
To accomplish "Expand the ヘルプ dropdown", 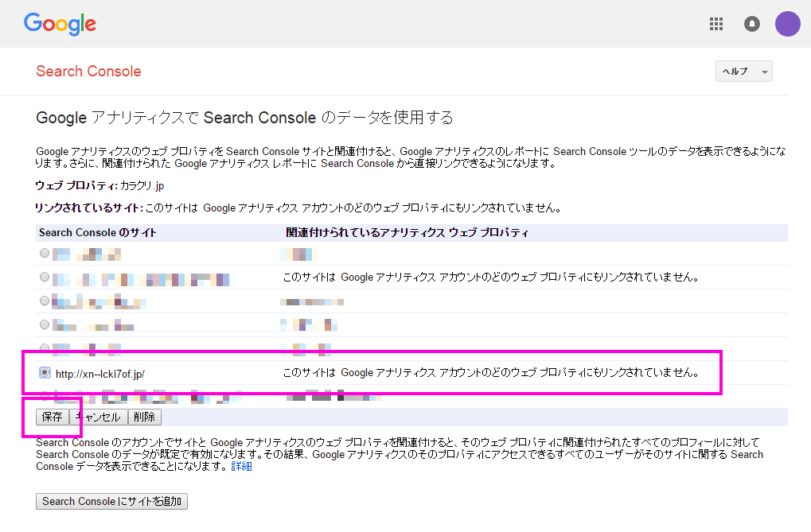I will (744, 72).
